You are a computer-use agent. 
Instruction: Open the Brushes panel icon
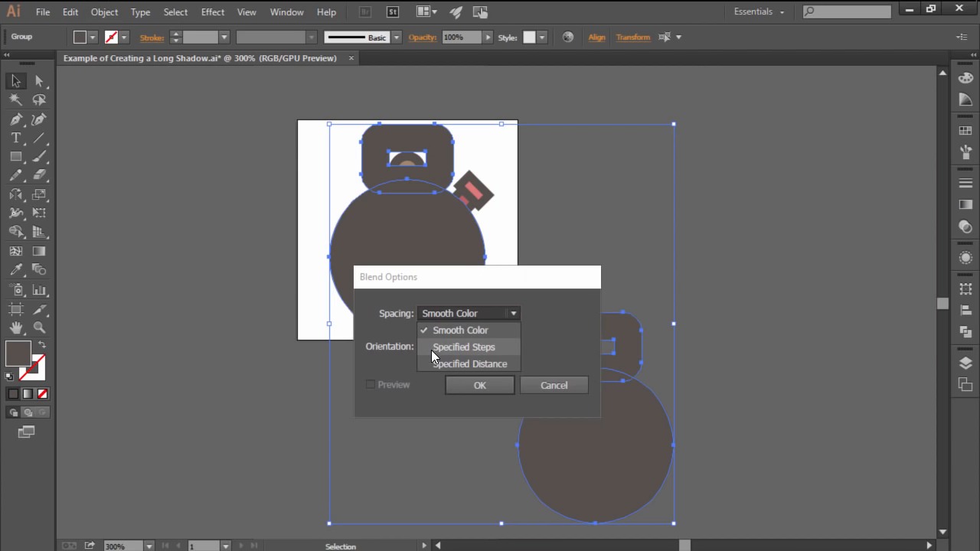[x=965, y=152]
